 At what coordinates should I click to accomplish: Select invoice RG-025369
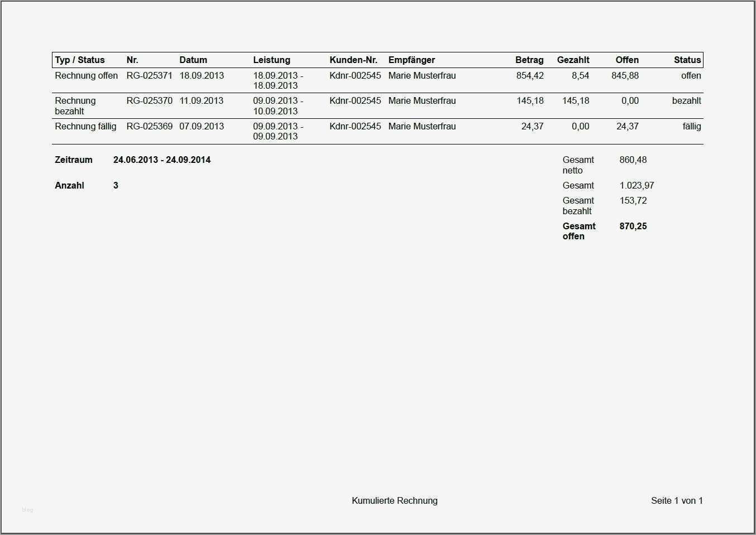pyautogui.click(x=150, y=127)
